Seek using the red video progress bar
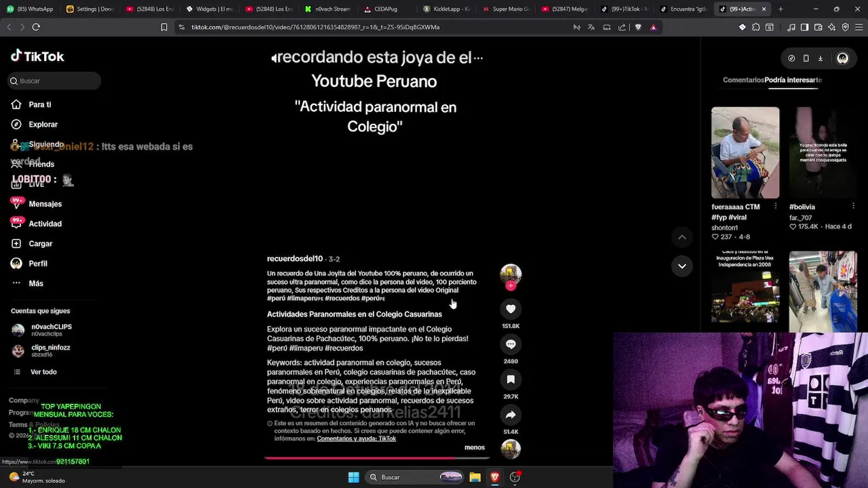 coord(377,458)
